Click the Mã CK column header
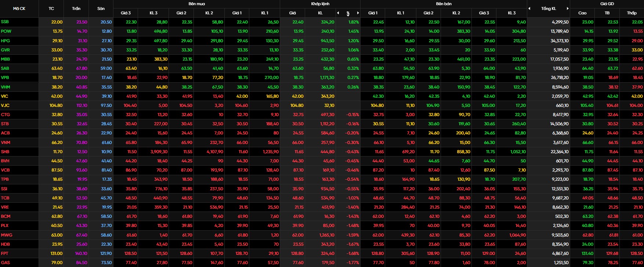644x267 pixels. [19, 8]
